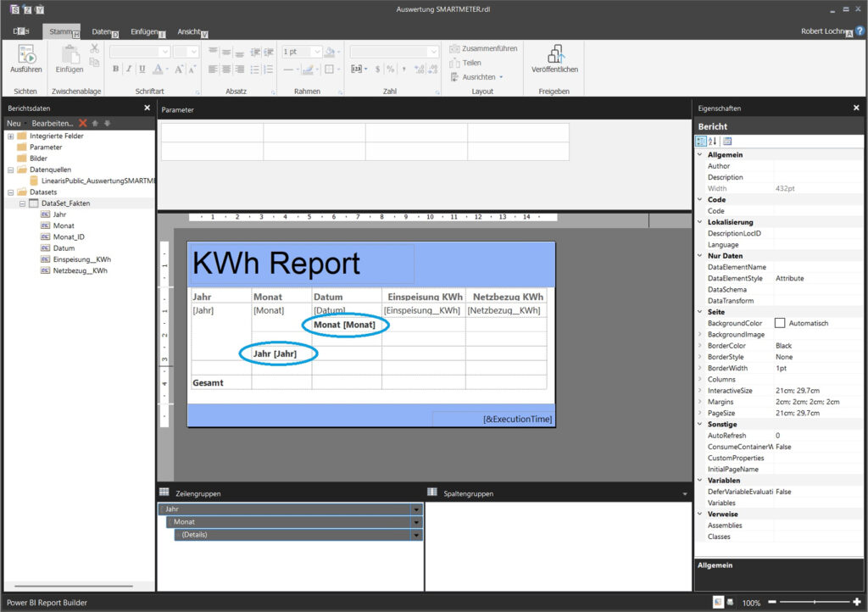Click the Einfügen paste icon in Zwischenablage
The height and width of the screenshot is (612, 868).
(x=70, y=56)
